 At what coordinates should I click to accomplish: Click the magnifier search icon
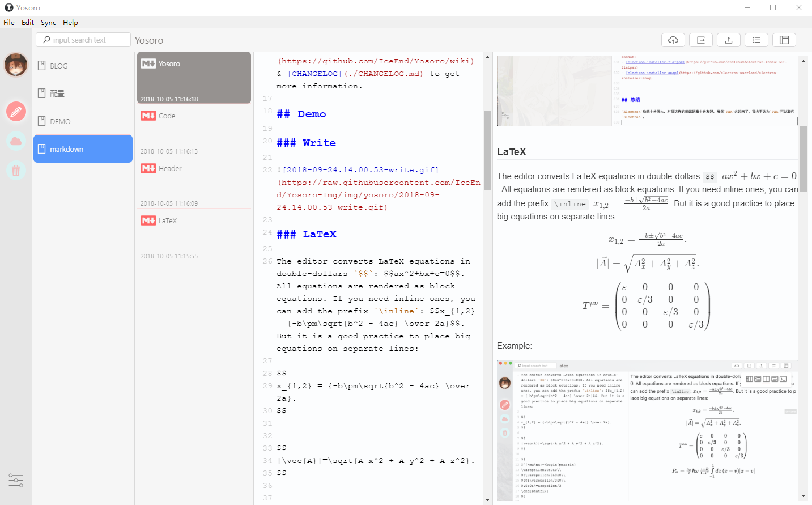pyautogui.click(x=46, y=40)
